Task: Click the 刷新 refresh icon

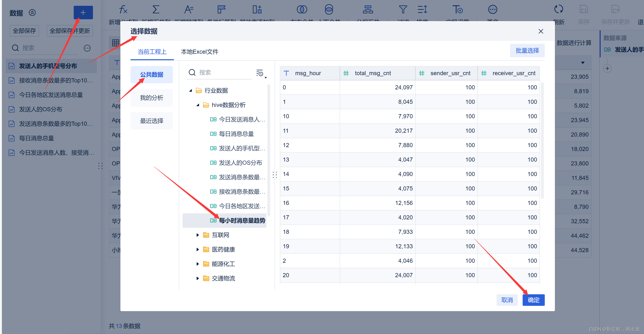Action: [559, 9]
